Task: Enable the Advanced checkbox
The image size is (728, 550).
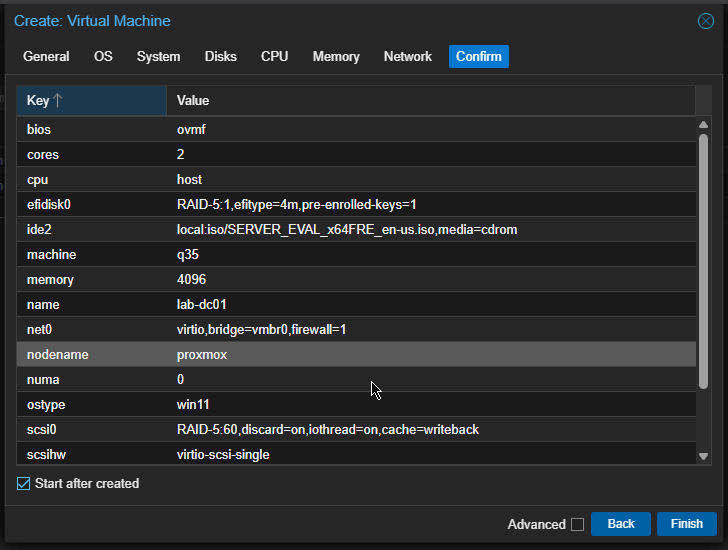Action: click(x=577, y=524)
